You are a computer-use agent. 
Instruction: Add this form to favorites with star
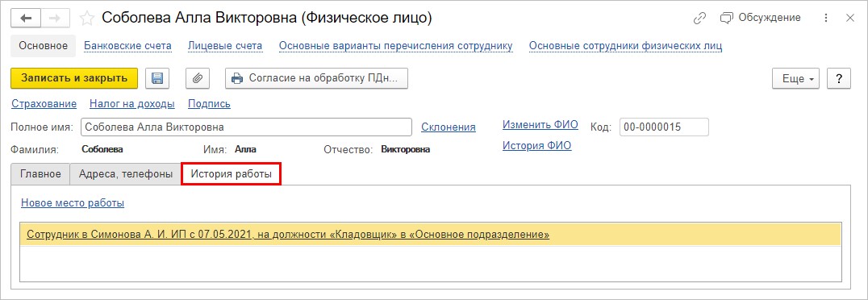(x=87, y=19)
